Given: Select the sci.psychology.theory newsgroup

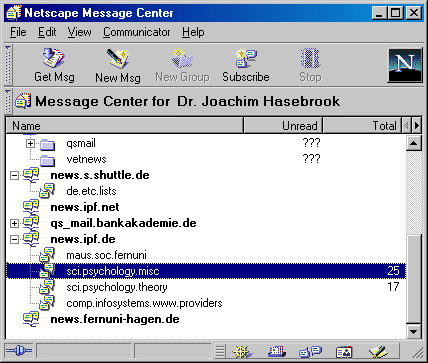Looking at the screenshot, I should coord(117,287).
